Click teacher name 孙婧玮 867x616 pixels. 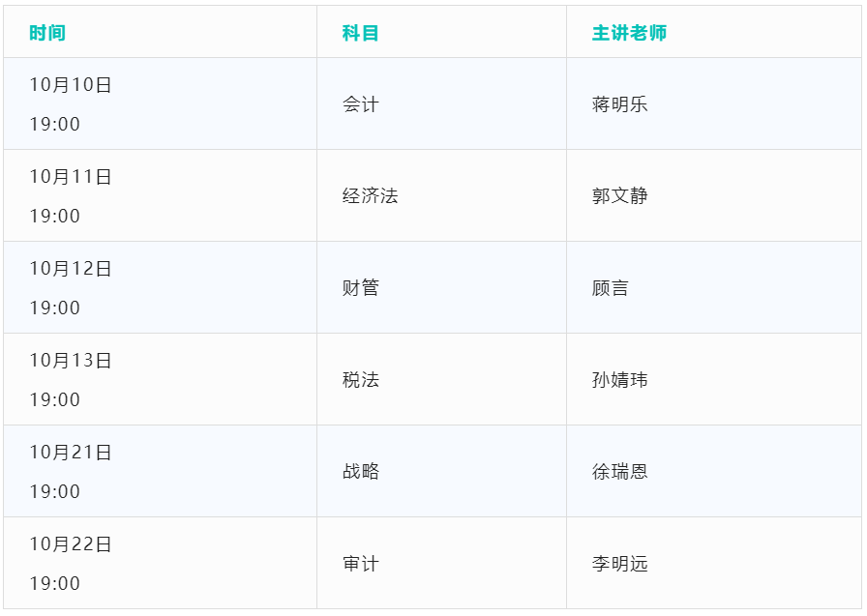(619, 380)
